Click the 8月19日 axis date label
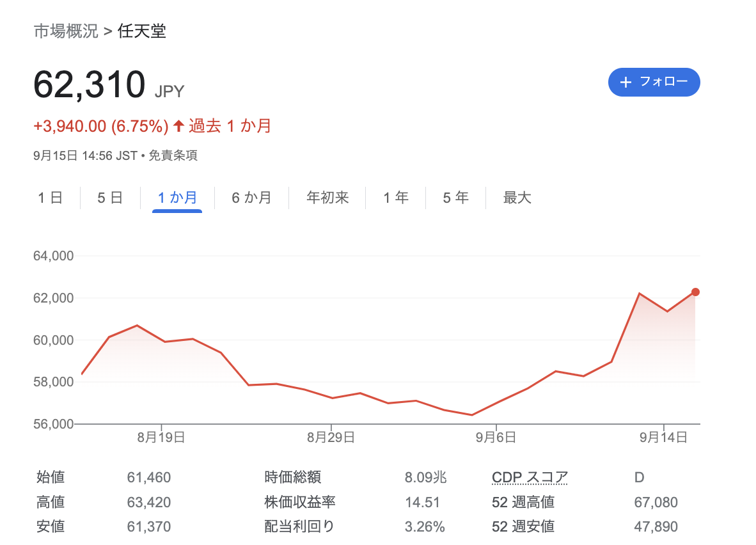 [x=161, y=438]
